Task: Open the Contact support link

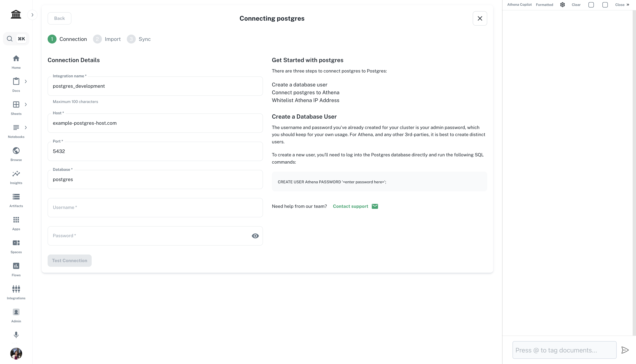Action: coord(350,206)
